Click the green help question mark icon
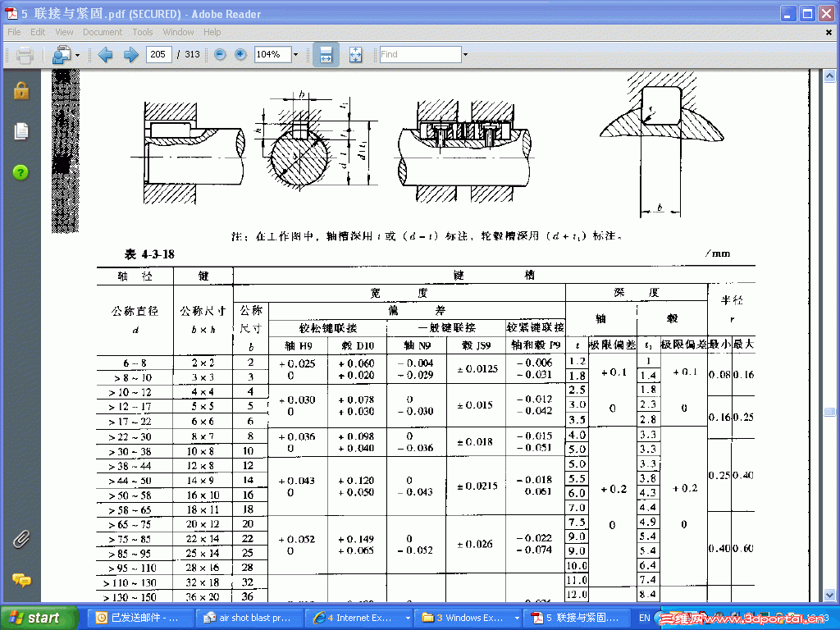The height and width of the screenshot is (630, 840). (x=21, y=172)
